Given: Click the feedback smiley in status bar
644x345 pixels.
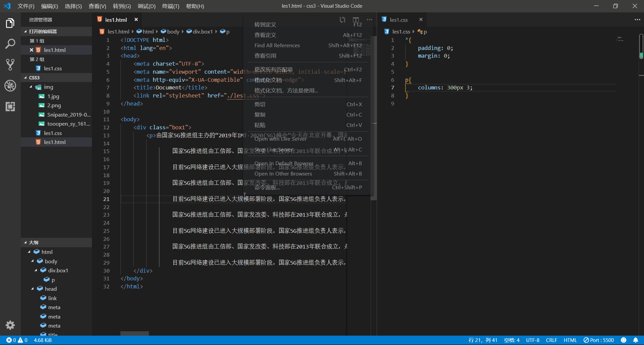Looking at the screenshot, I should (x=624, y=340).
